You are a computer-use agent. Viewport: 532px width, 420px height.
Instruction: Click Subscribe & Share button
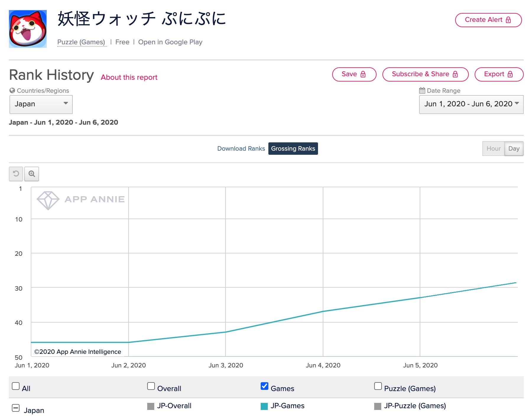tap(425, 74)
